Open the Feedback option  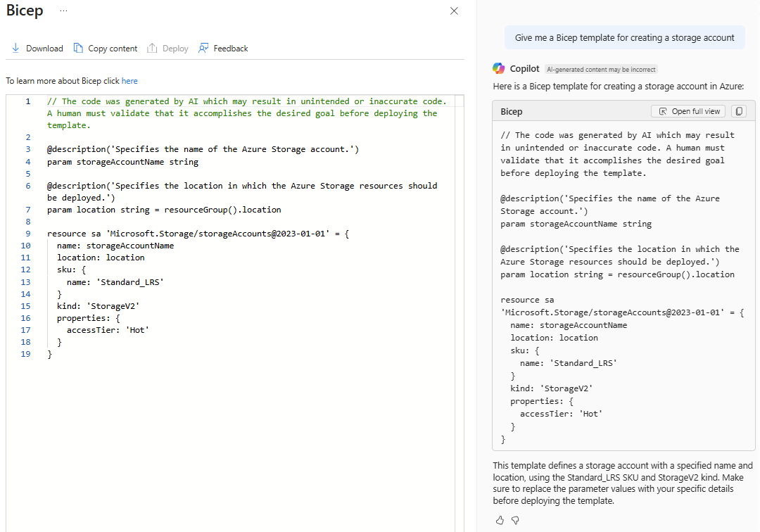pos(223,49)
